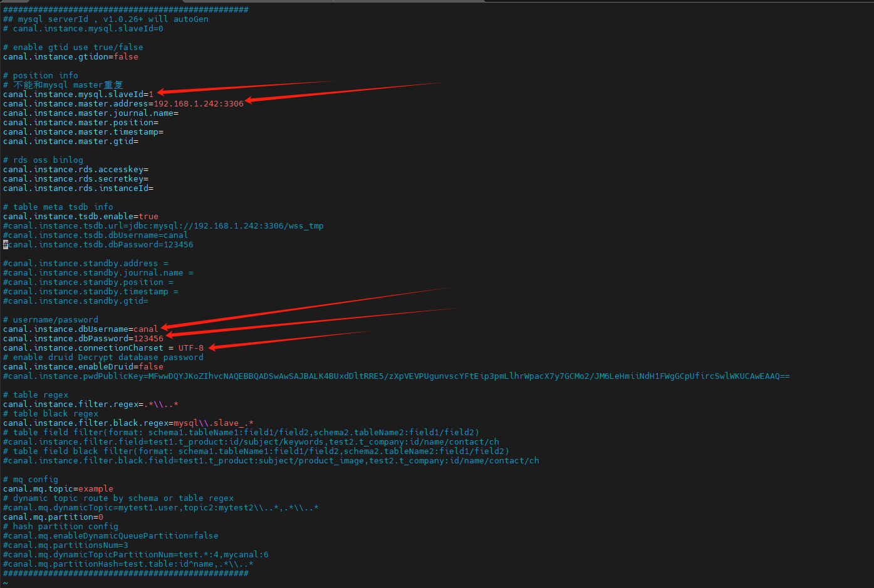
Task: Click the master address 192.168.1.242:3306
Action: coord(198,104)
